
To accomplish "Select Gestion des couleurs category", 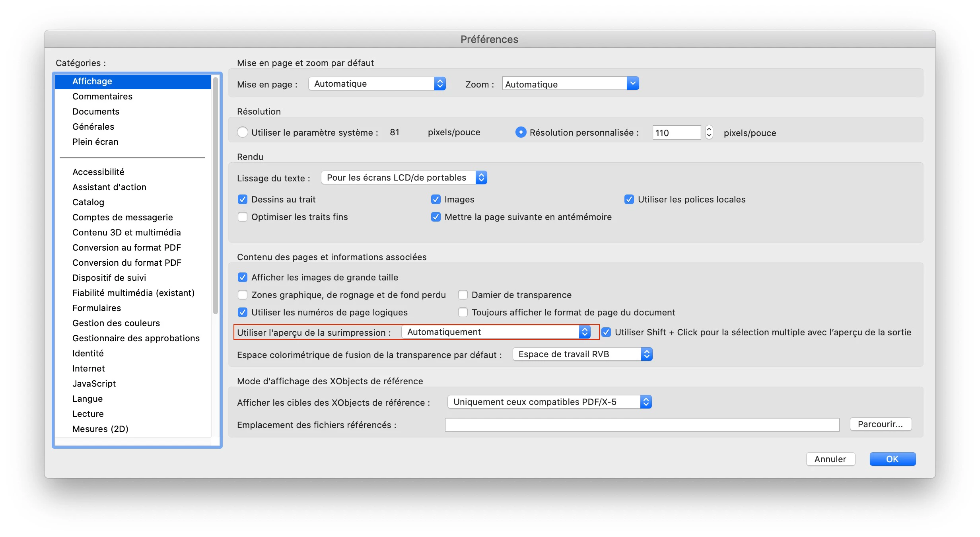I will [116, 323].
